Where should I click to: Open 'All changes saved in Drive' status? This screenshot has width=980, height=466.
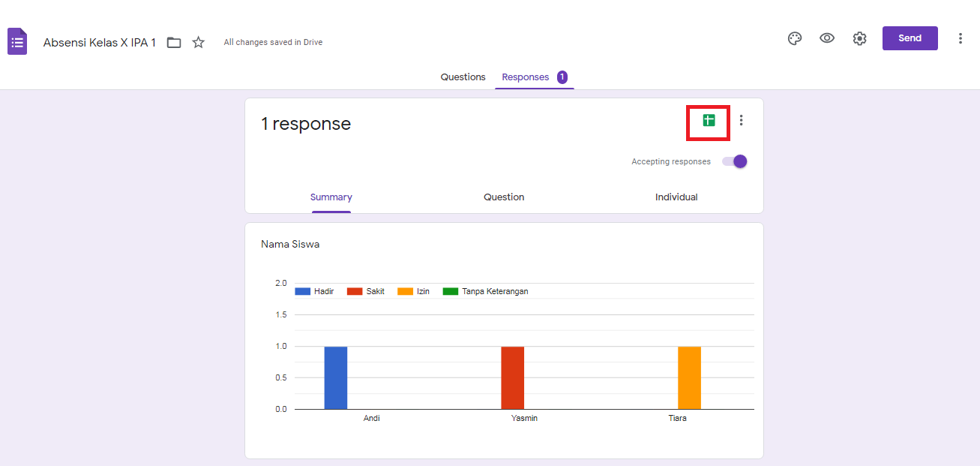(x=273, y=42)
